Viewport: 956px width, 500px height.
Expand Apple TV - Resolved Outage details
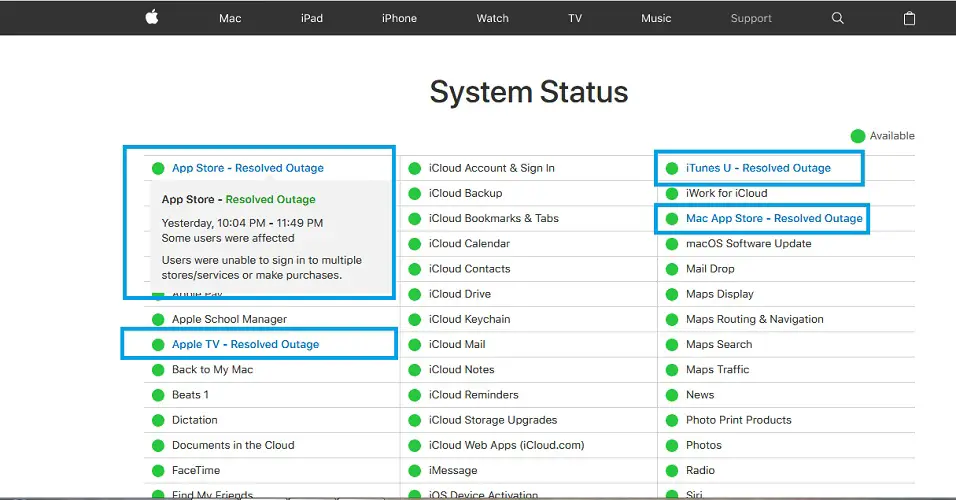tap(245, 344)
